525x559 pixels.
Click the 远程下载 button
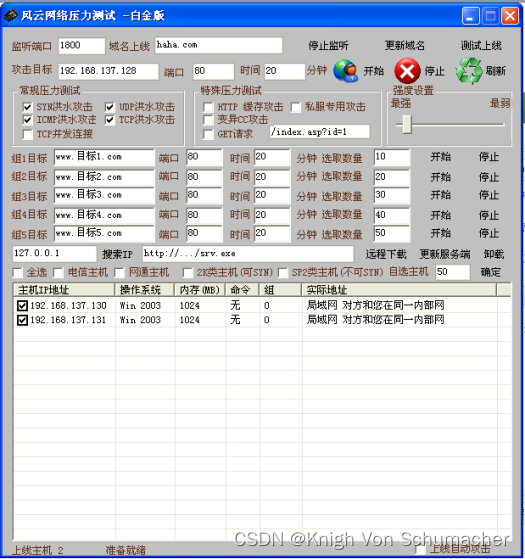[x=386, y=254]
